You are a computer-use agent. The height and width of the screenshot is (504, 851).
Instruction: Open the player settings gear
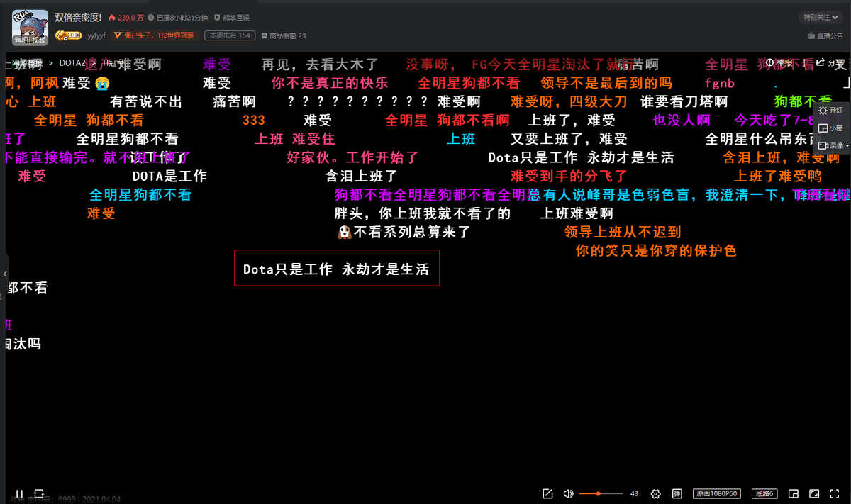656,493
